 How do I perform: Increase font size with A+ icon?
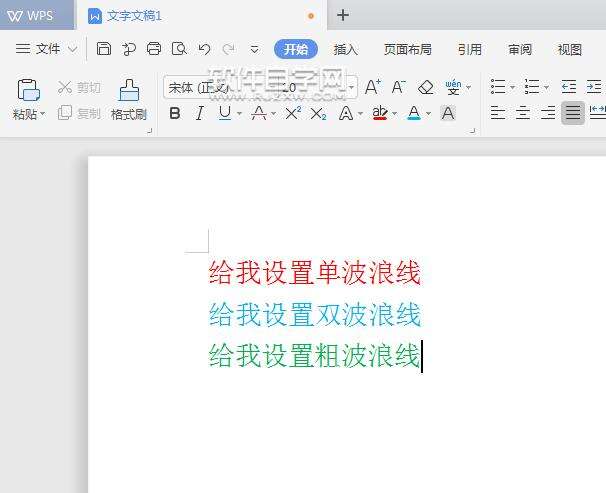point(373,87)
